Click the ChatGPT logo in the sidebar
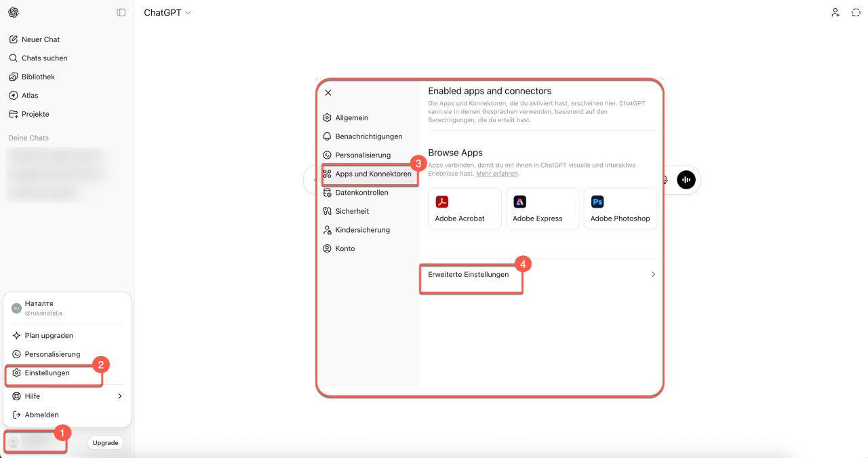Viewport: 868px width, 458px height. click(x=14, y=12)
